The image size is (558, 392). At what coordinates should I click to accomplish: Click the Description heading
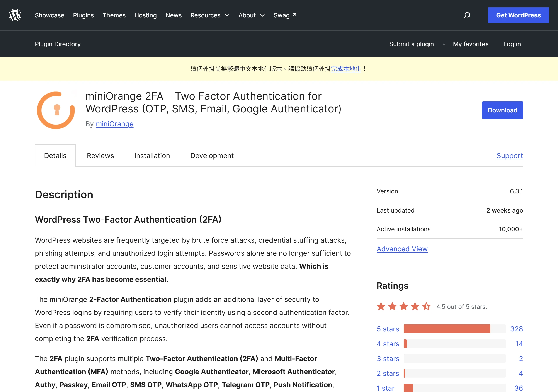(x=64, y=194)
